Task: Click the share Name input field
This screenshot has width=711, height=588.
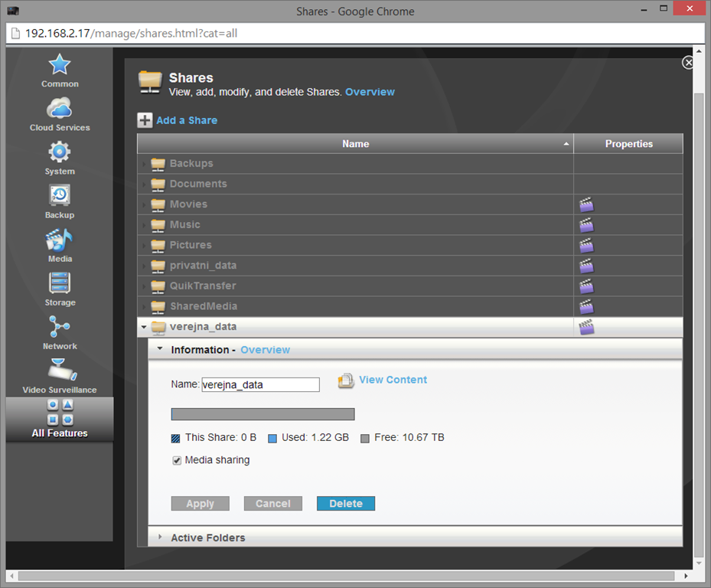Action: point(260,385)
